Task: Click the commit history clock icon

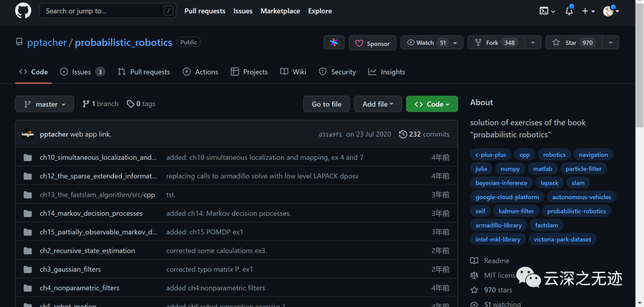Action: (x=403, y=134)
